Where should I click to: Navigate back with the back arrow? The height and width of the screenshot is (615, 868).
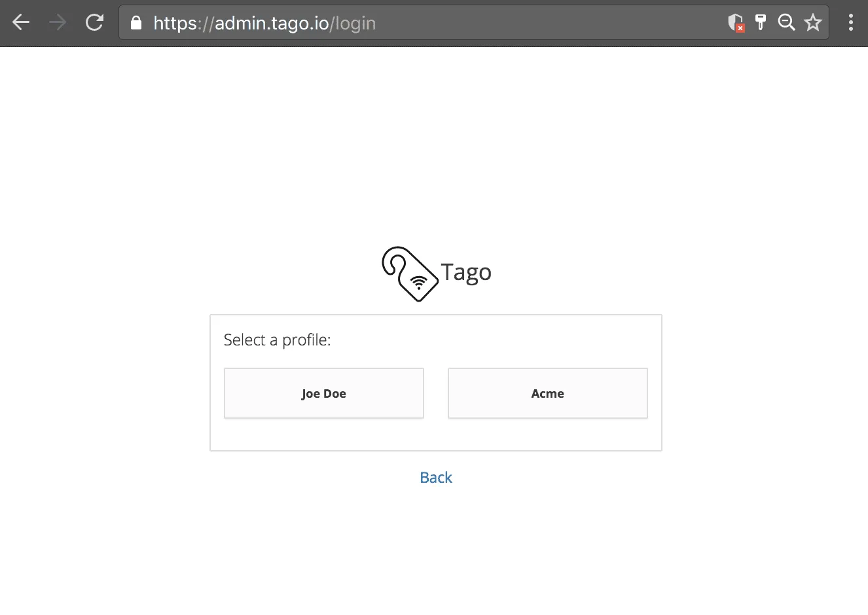(21, 22)
